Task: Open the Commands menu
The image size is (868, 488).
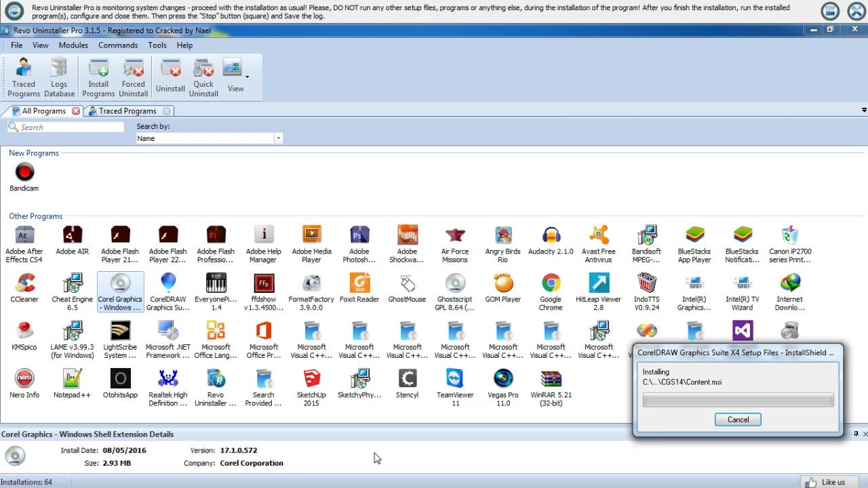Action: coord(118,45)
